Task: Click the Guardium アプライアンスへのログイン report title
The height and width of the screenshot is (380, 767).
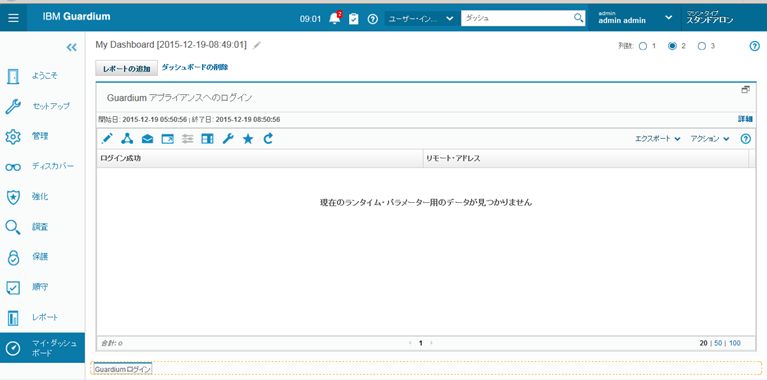Action: pos(179,98)
